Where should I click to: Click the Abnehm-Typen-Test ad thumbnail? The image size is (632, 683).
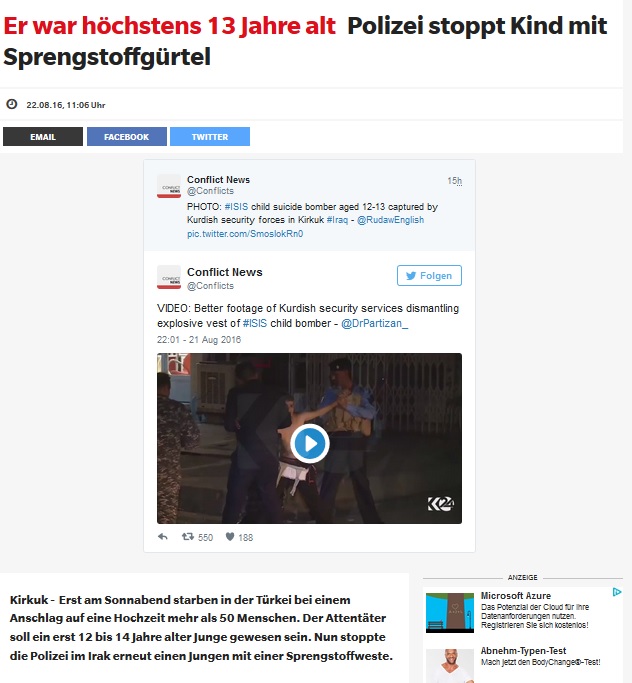click(450, 666)
